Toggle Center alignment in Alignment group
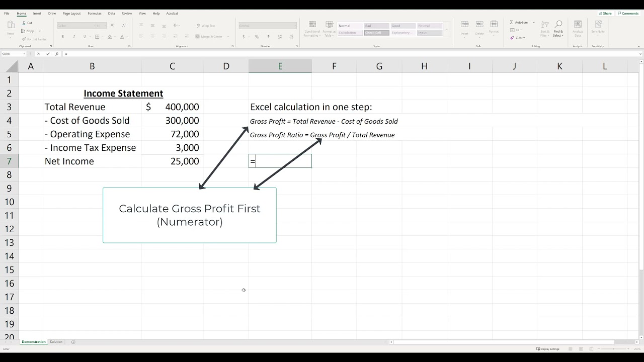 click(x=152, y=37)
